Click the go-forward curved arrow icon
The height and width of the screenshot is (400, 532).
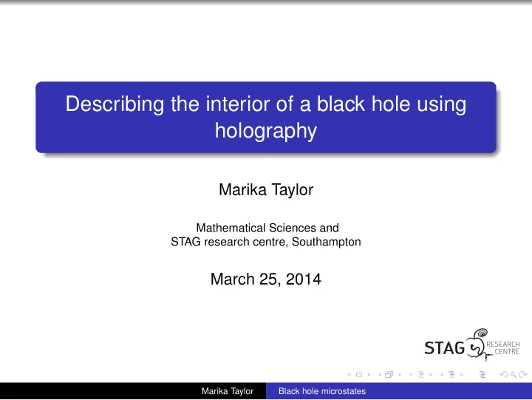pyautogui.click(x=523, y=375)
